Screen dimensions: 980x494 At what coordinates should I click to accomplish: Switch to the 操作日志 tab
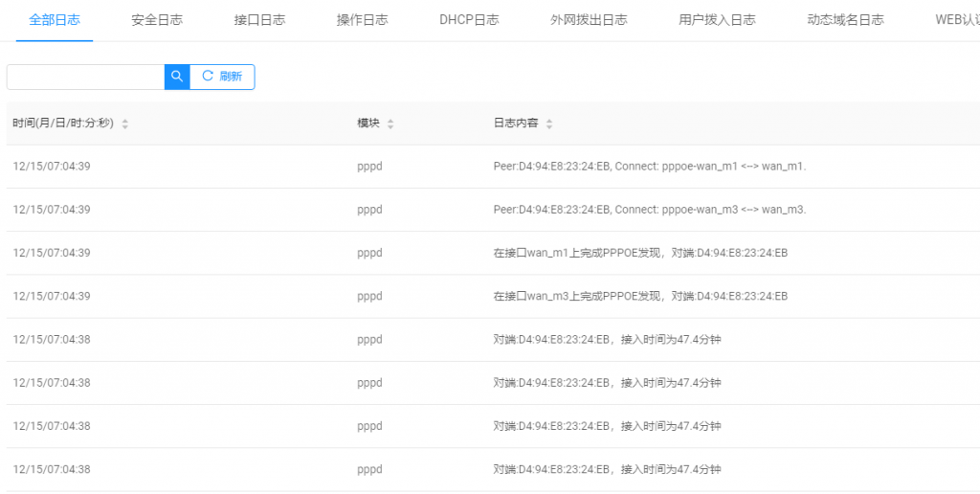coord(363,19)
